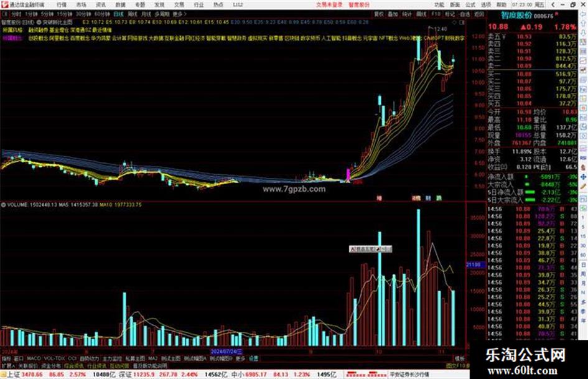The height and width of the screenshot is (379, 588).
Task: Click the square panel icon above price axis
Action: click(462, 22)
